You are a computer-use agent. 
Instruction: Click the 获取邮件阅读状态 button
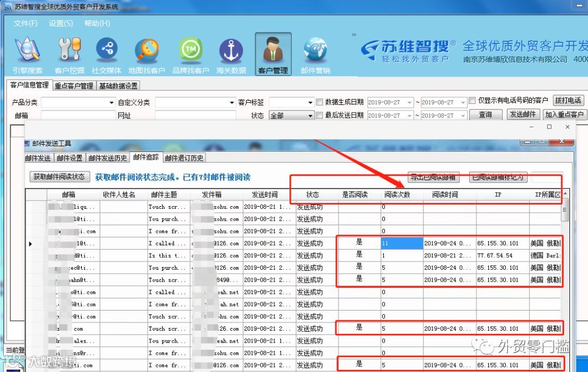coord(60,176)
